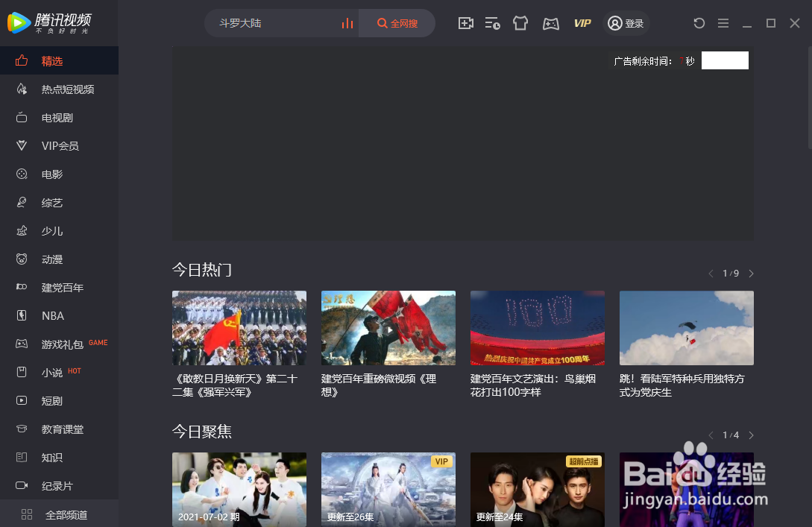This screenshot has height=527, width=812.
Task: Go to 电视剧 TV series channel
Action: click(59, 118)
